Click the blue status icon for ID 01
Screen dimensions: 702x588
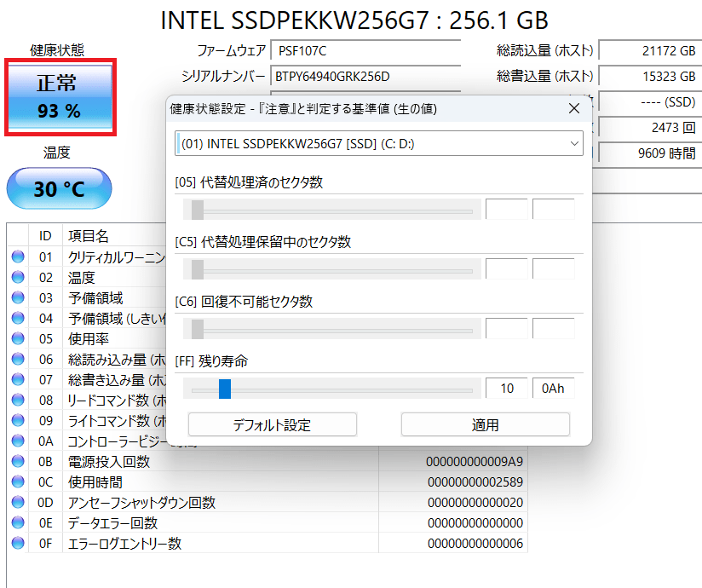17,257
